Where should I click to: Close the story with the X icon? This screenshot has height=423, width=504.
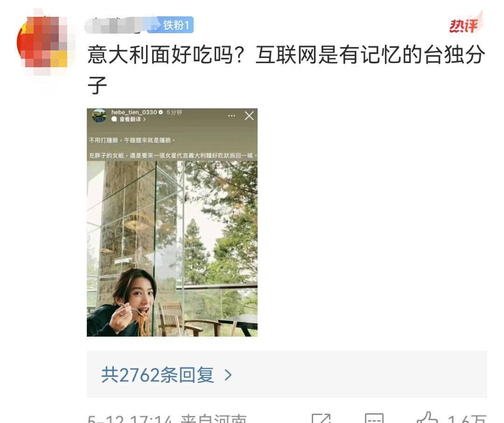(249, 116)
